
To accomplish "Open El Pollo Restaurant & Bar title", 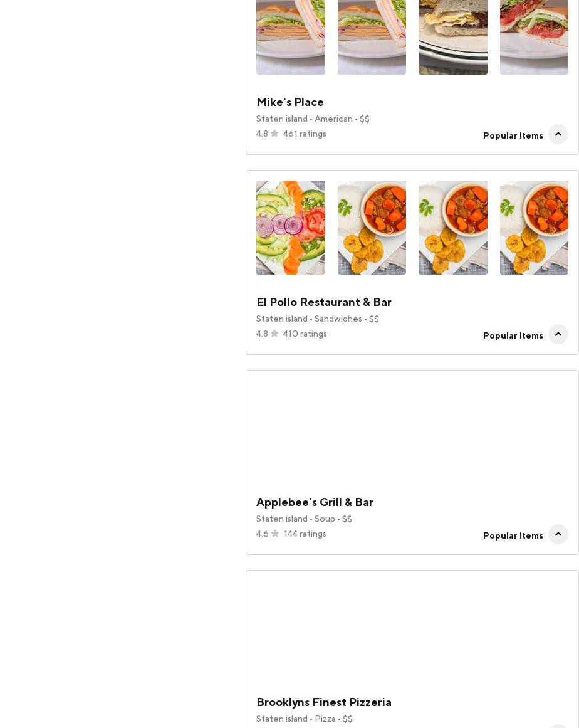I will (324, 302).
